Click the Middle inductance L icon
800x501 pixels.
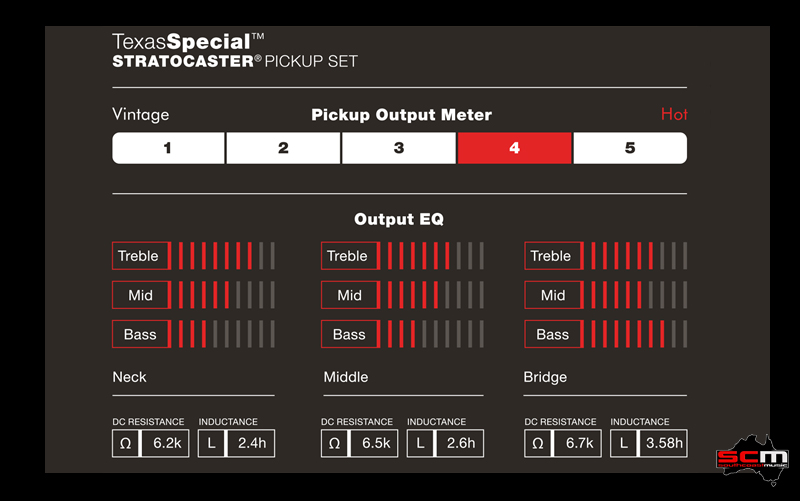click(420, 443)
